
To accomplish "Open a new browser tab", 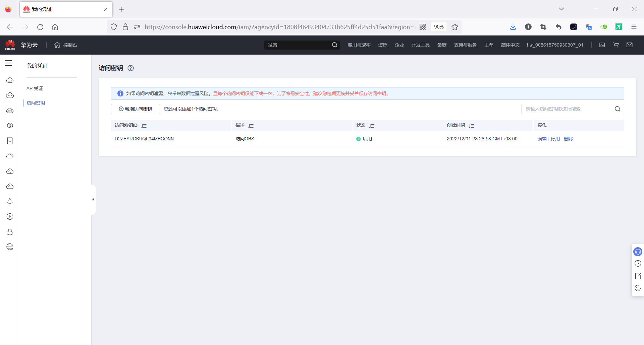I will click(121, 9).
